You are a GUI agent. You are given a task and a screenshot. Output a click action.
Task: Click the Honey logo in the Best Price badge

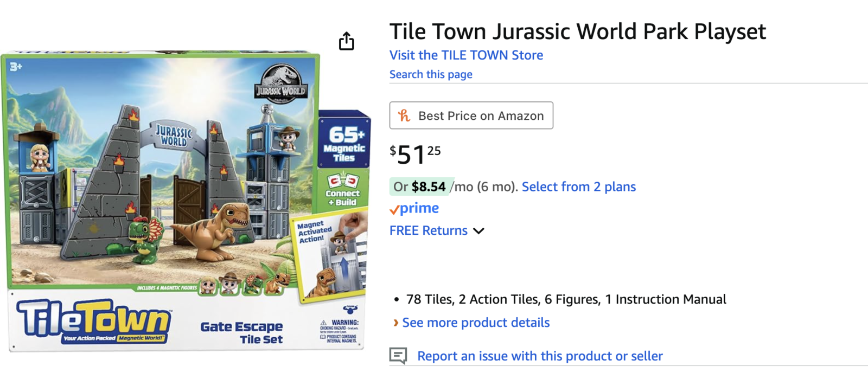pyautogui.click(x=404, y=115)
